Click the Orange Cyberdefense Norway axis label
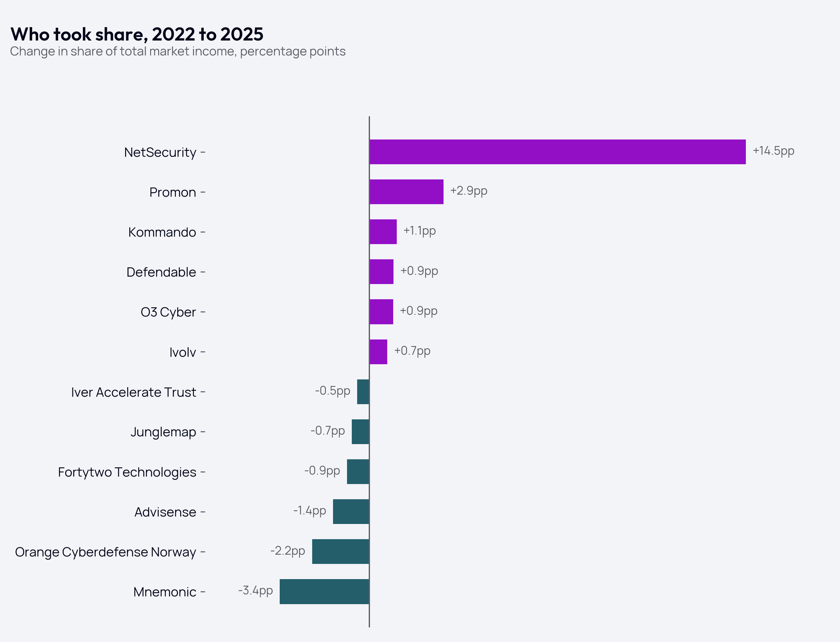The image size is (840, 642). 105,552
